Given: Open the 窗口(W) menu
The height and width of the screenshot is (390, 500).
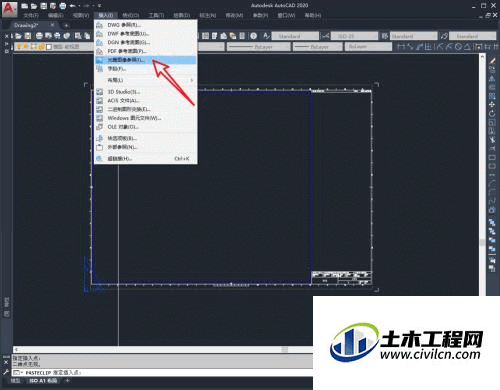Looking at the screenshot, I should (x=286, y=15).
